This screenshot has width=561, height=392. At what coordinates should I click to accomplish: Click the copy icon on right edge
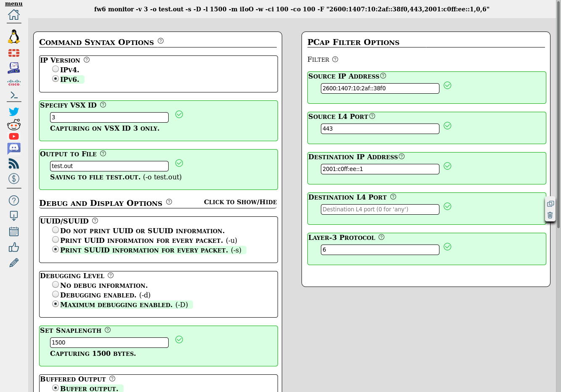click(550, 204)
